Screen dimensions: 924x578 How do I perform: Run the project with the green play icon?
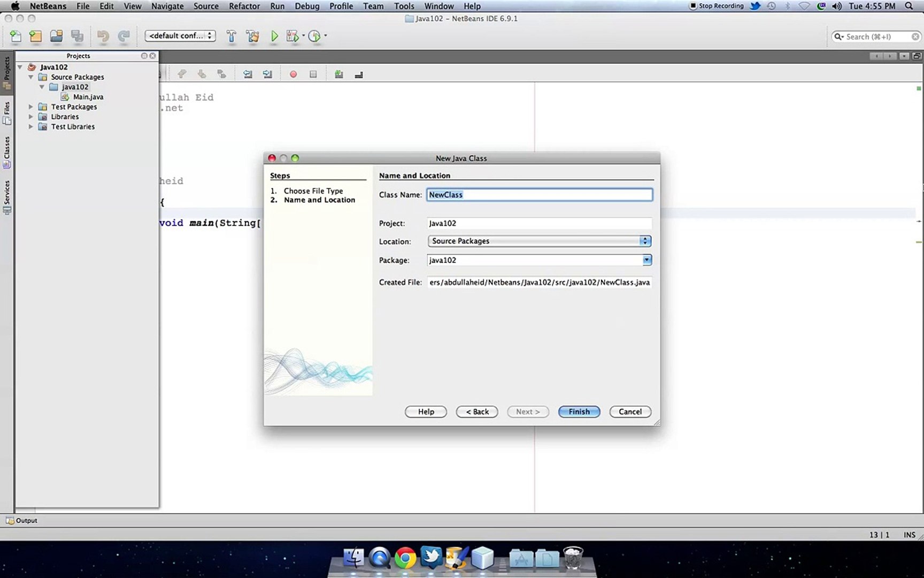point(274,36)
